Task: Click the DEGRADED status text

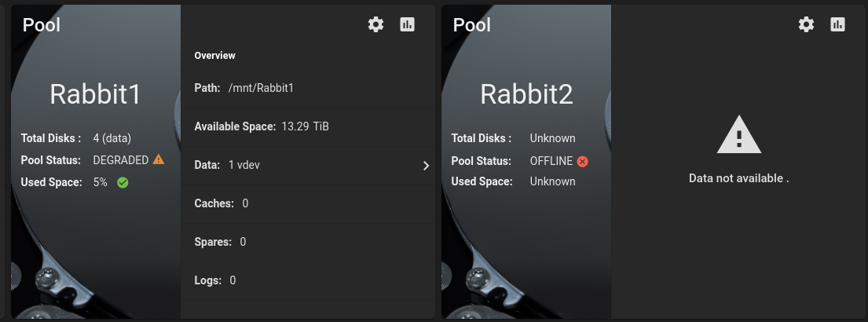Action: [x=121, y=160]
